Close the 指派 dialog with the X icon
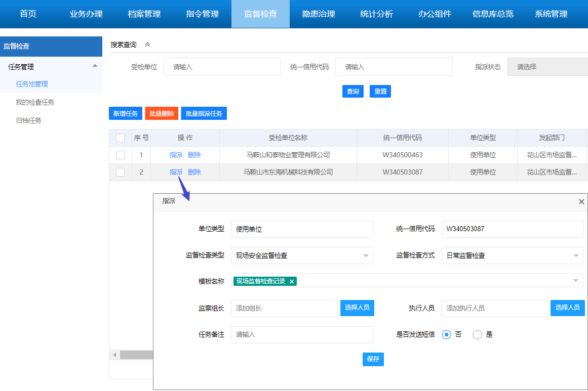588x391 pixels. [x=581, y=201]
